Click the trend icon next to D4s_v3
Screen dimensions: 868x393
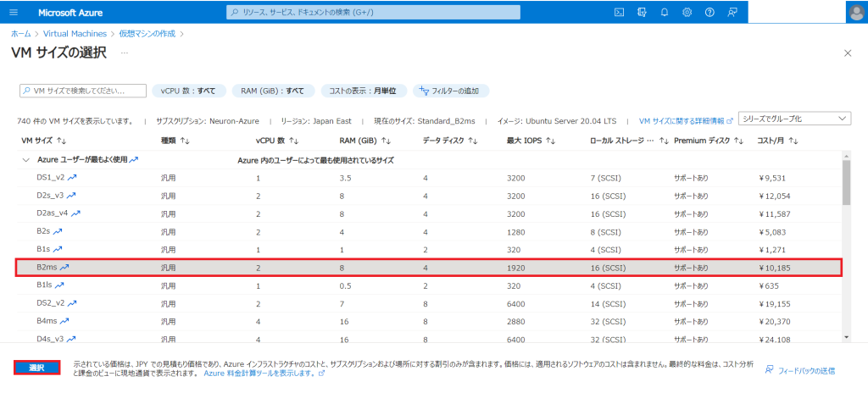click(x=71, y=339)
